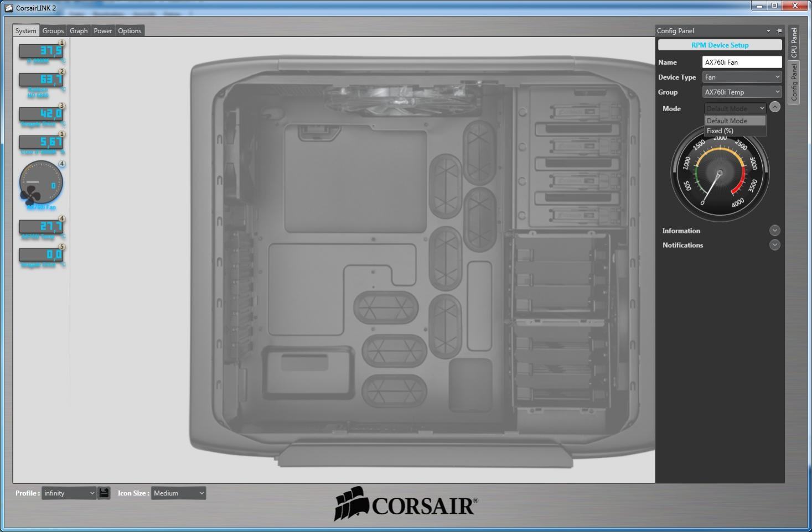812x532 pixels.
Task: Expand the Information section
Action: 775,230
